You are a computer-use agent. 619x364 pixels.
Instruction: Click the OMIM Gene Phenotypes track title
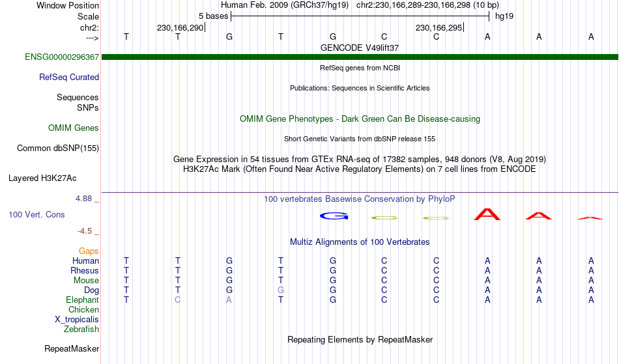point(360,119)
